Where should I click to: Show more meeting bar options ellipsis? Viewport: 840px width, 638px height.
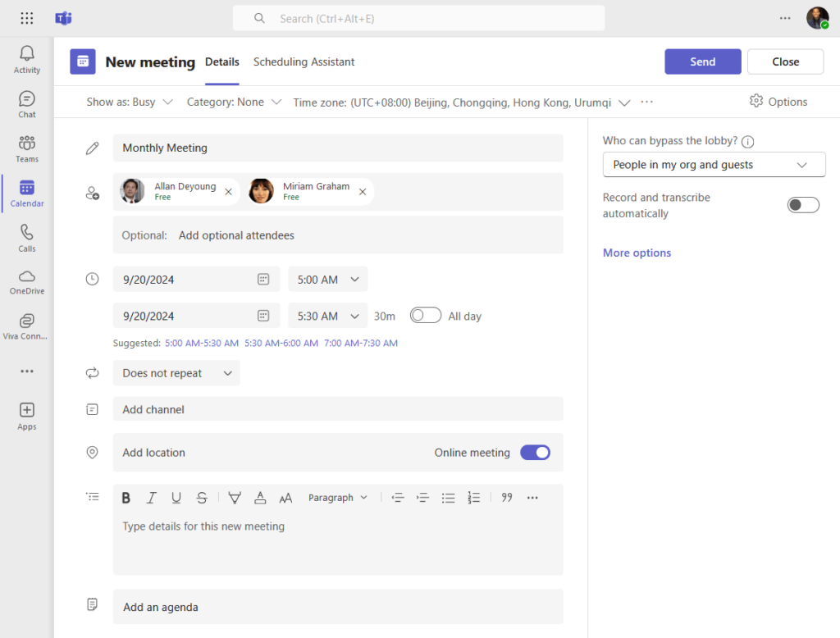(x=646, y=102)
